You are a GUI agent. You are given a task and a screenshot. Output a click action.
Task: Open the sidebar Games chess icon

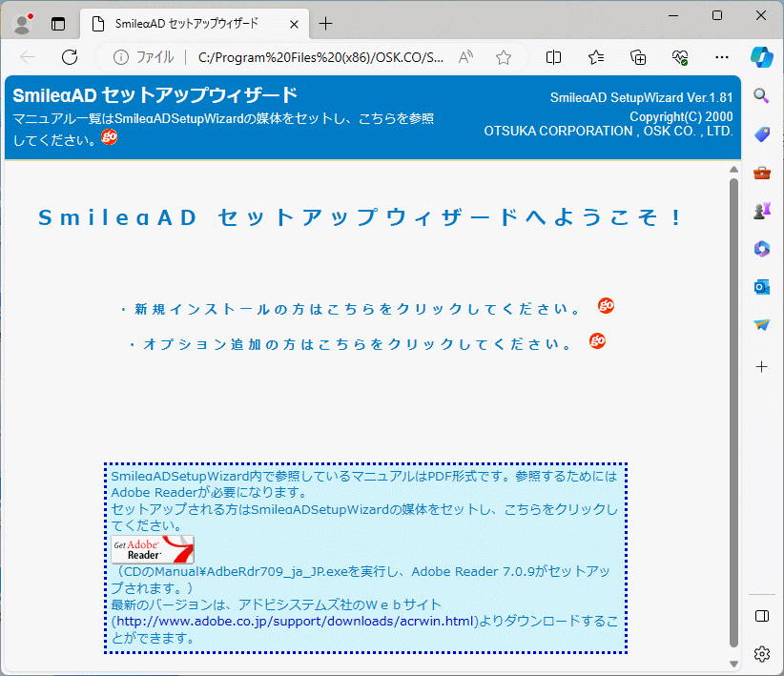click(x=761, y=211)
